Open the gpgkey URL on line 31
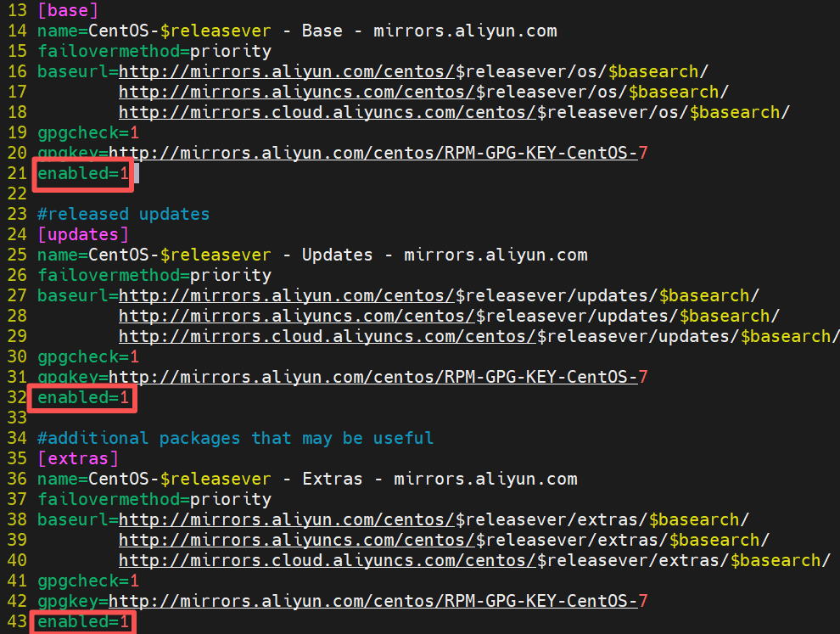The image size is (840, 634). tap(378, 377)
